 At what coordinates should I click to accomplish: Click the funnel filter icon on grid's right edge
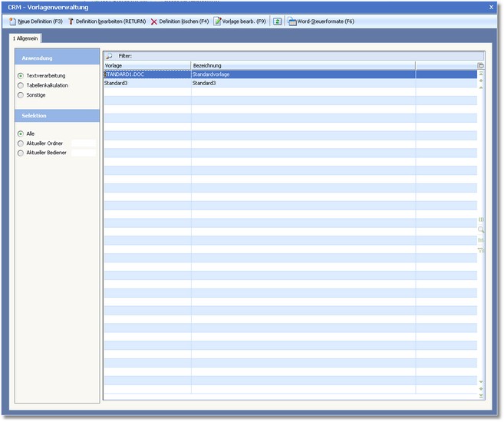click(481, 250)
